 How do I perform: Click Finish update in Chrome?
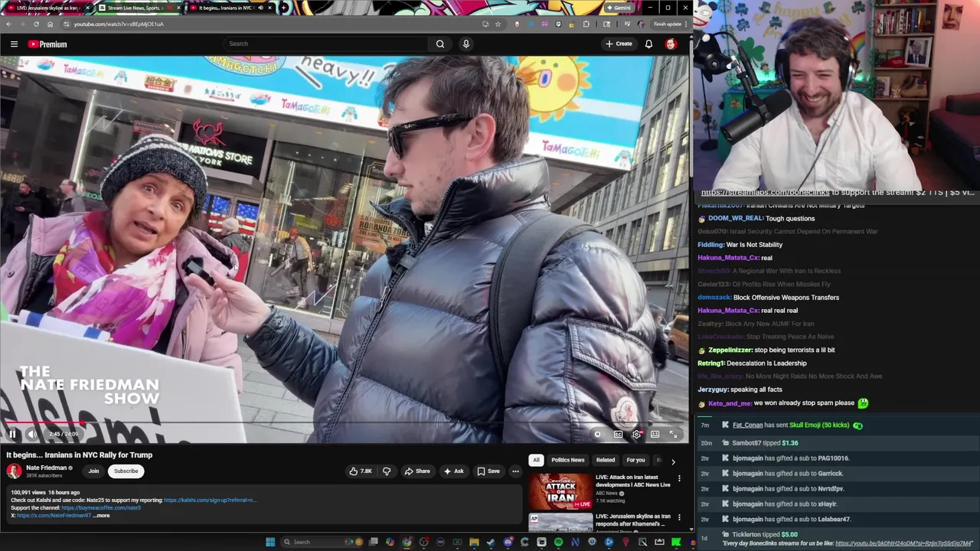click(668, 24)
